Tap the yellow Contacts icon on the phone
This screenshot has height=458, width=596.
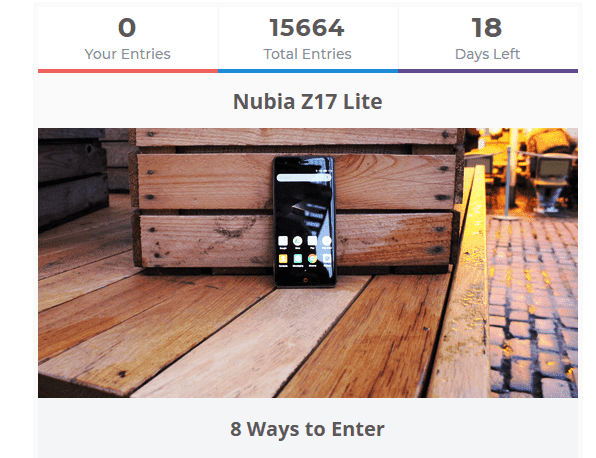coord(283,259)
